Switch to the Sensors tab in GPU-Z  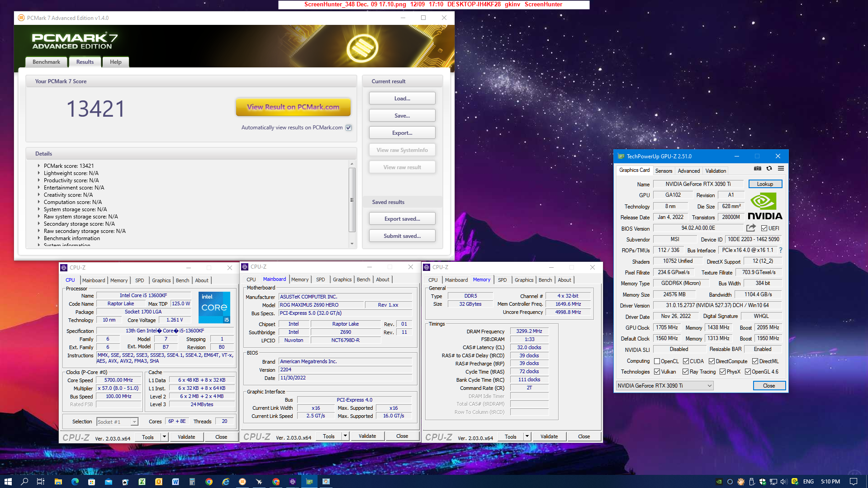(664, 171)
